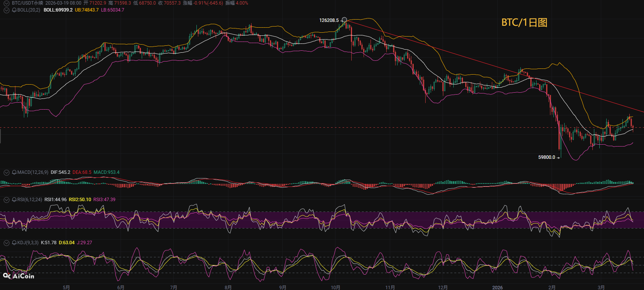Click the yellow BTC/1日图 chart title annotation
The image size is (644, 290).
(524, 23)
